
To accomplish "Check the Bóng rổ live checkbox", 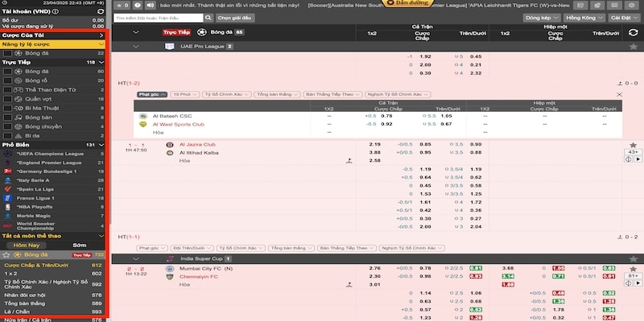I will [x=7, y=80].
